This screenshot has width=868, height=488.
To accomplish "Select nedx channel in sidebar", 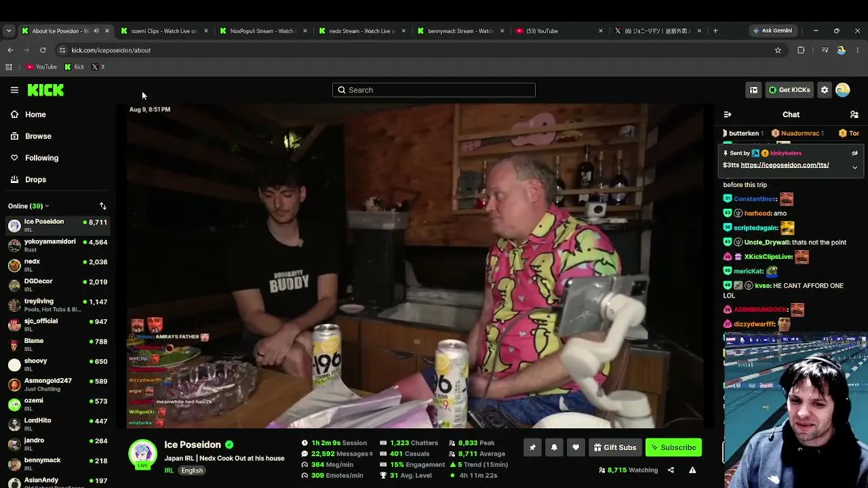I will point(58,265).
